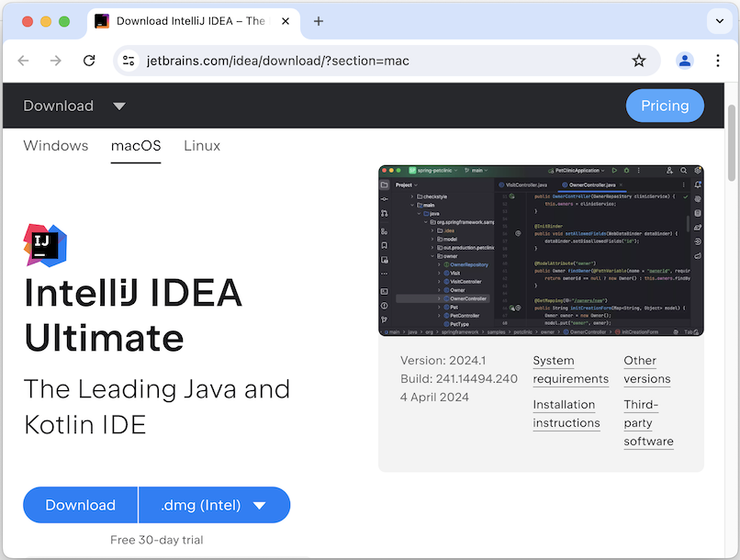740x560 pixels.
Task: Go back to the previous page
Action: coord(23,61)
